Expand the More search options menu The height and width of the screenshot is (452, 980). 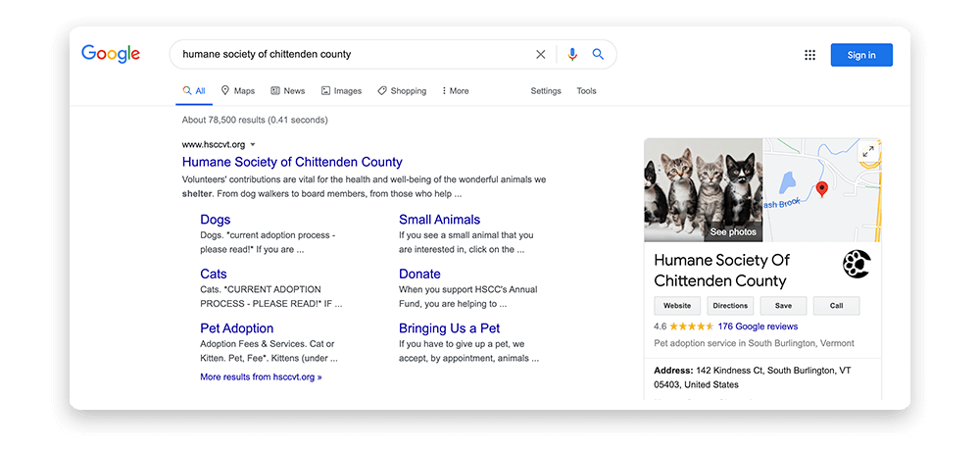(455, 90)
